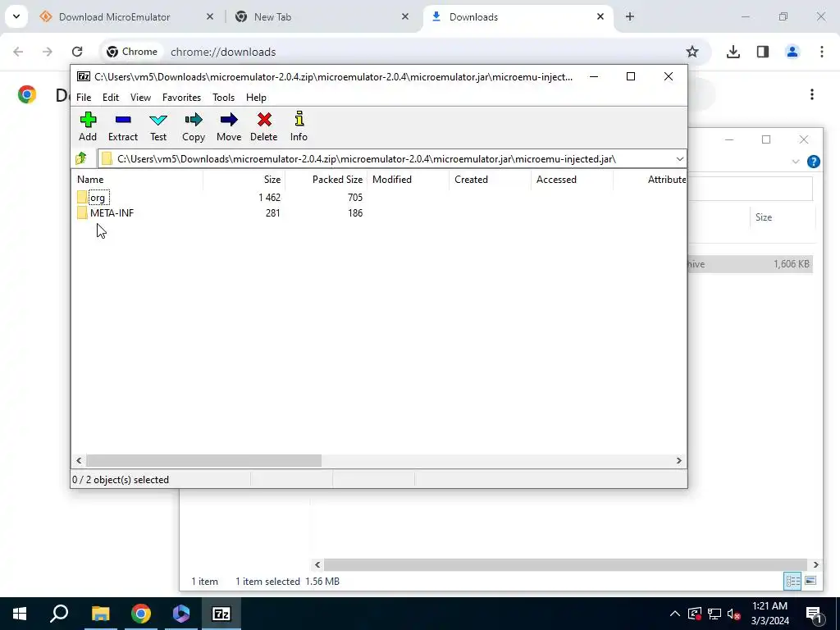Switch Explorer to details view
Viewport: 840px width, 630px height.
point(792,582)
